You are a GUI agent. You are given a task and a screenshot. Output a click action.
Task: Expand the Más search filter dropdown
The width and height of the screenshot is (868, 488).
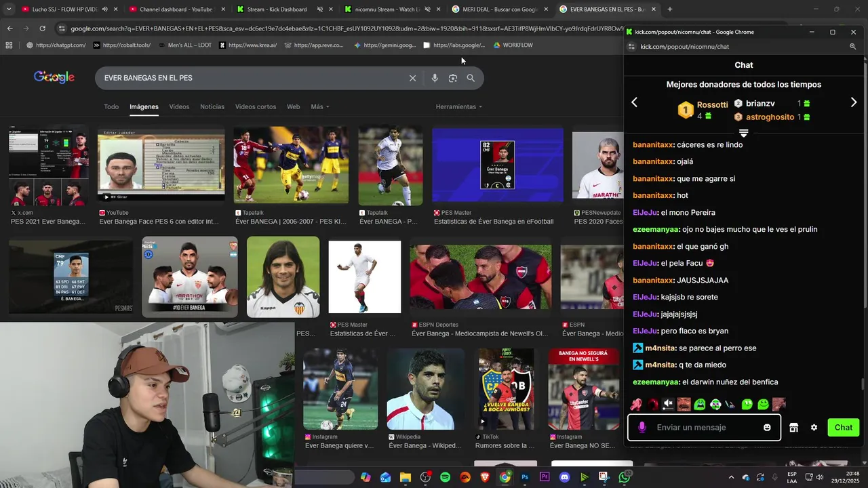[320, 107]
